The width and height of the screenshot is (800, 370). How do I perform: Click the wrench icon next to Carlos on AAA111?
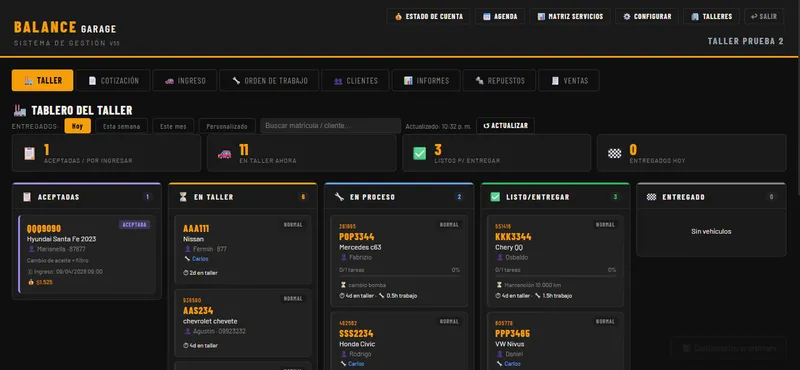[187, 259]
